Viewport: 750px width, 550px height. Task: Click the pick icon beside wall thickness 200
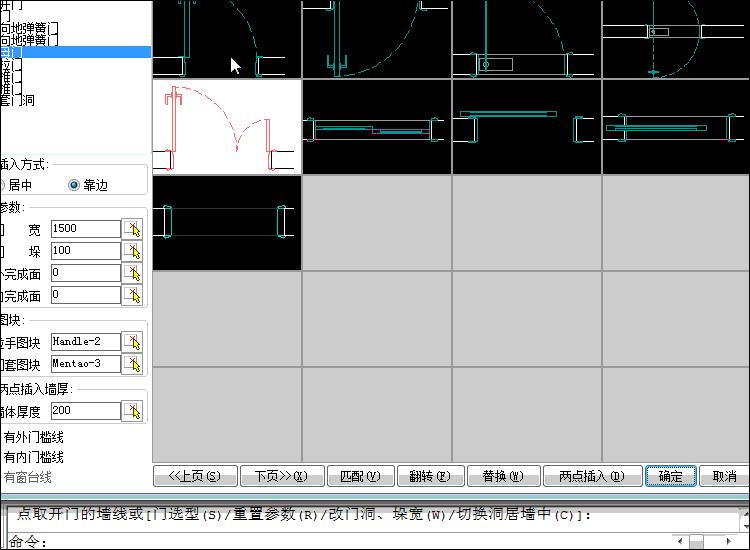[132, 411]
